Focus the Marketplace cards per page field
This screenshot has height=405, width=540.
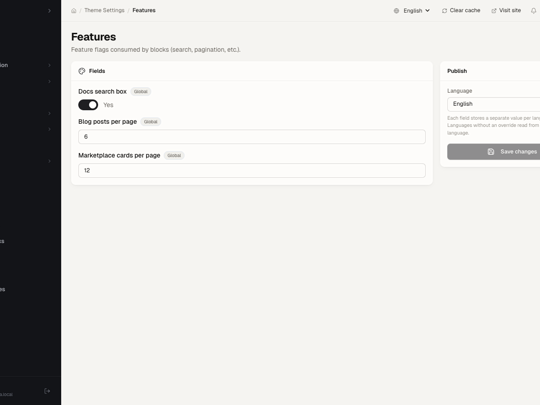(252, 170)
